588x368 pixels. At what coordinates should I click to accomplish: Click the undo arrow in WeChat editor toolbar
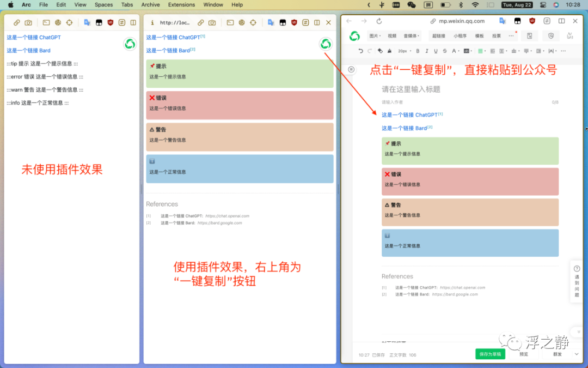pos(360,51)
